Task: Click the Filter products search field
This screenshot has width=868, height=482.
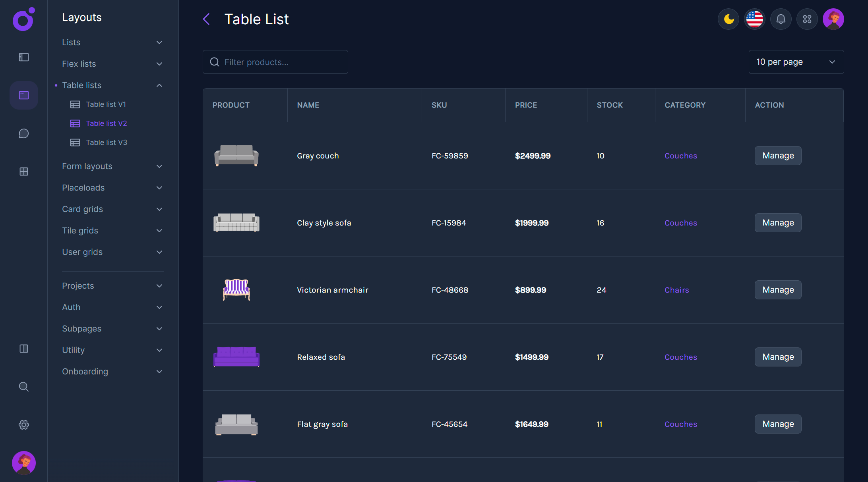Action: click(275, 62)
